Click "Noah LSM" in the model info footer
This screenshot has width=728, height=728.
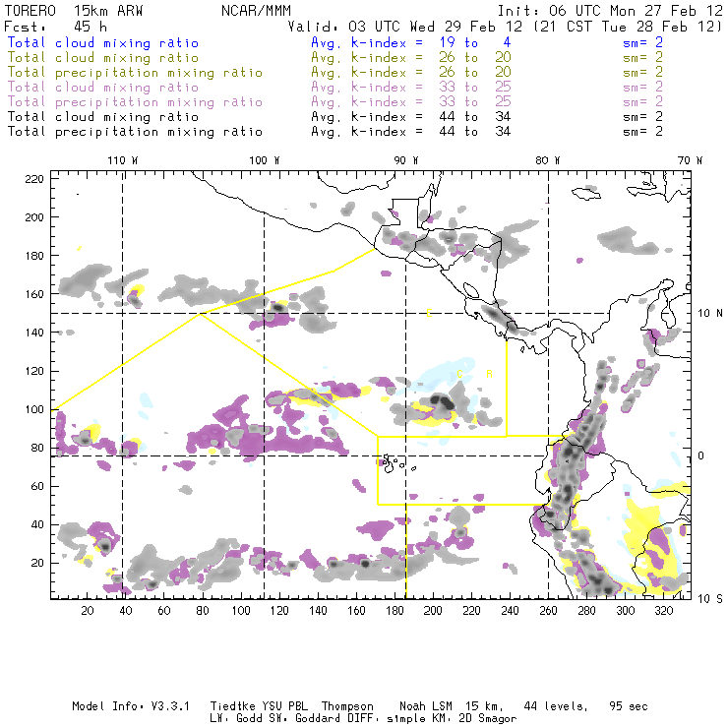pyautogui.click(x=426, y=706)
